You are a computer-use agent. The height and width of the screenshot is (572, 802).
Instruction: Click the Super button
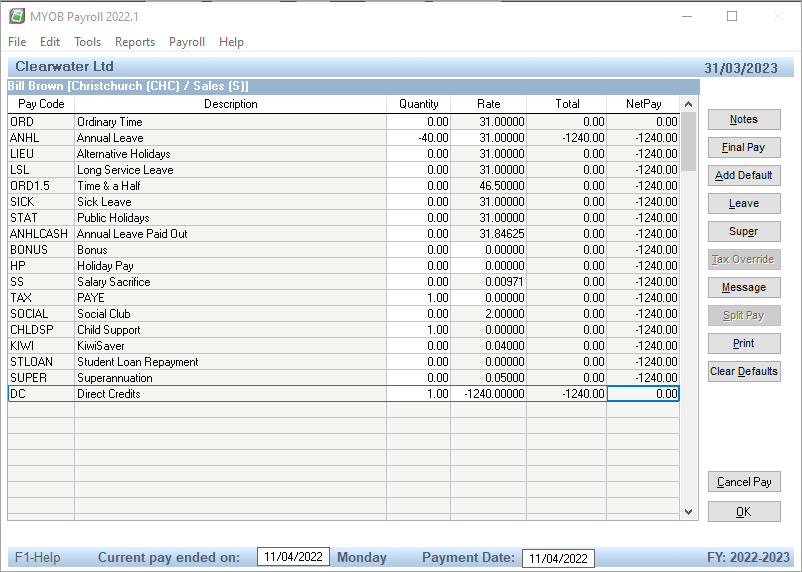click(x=743, y=231)
